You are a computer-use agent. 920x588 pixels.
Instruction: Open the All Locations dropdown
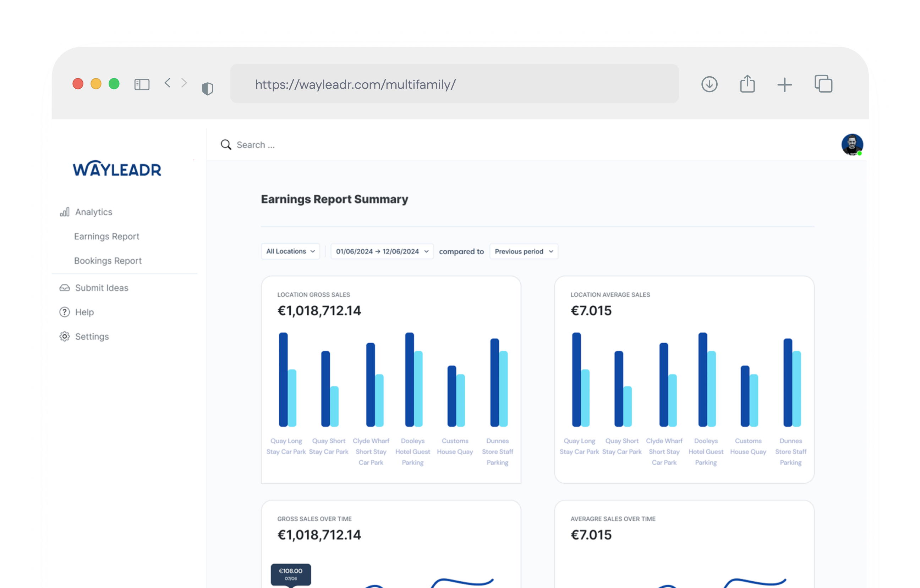pyautogui.click(x=290, y=251)
